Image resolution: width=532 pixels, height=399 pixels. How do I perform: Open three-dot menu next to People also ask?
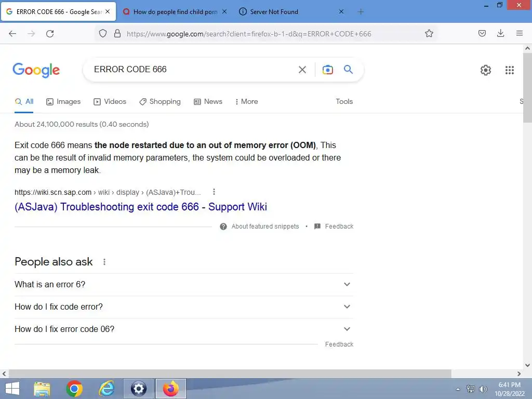coord(104,262)
